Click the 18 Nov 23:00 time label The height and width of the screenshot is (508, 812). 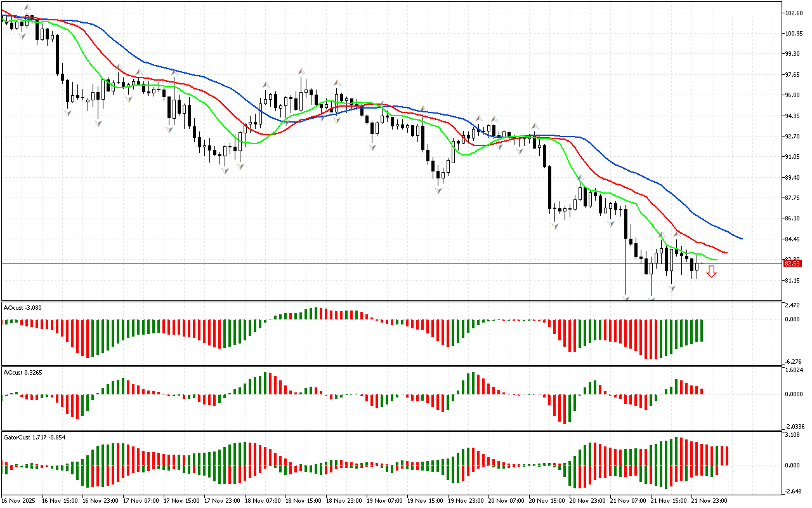tap(344, 500)
